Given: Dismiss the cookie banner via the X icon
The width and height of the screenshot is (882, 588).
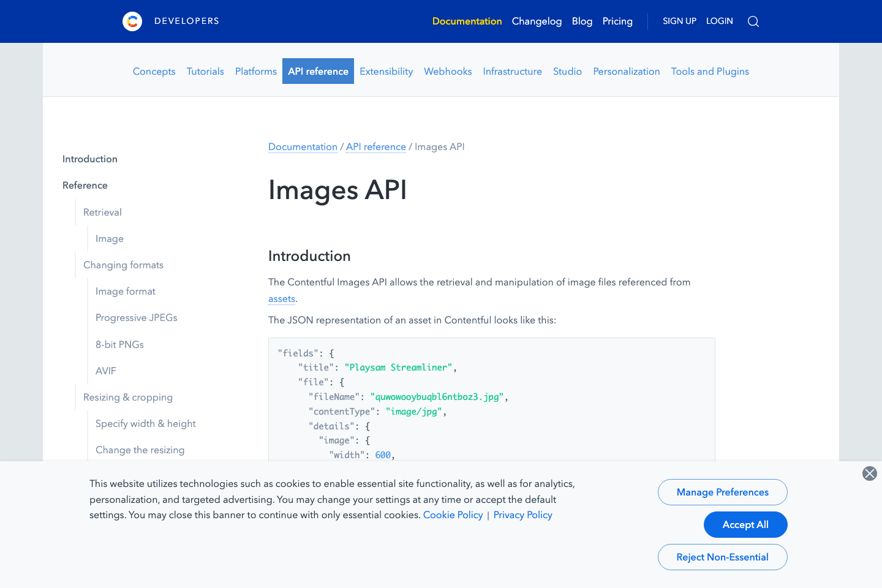Looking at the screenshot, I should (869, 473).
